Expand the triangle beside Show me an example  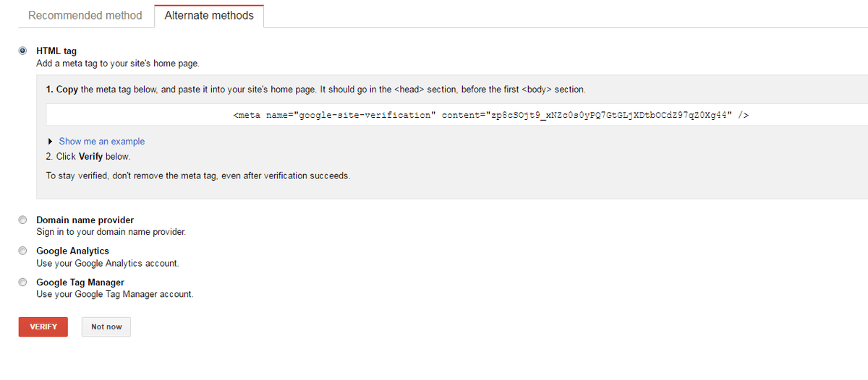pyautogui.click(x=49, y=142)
